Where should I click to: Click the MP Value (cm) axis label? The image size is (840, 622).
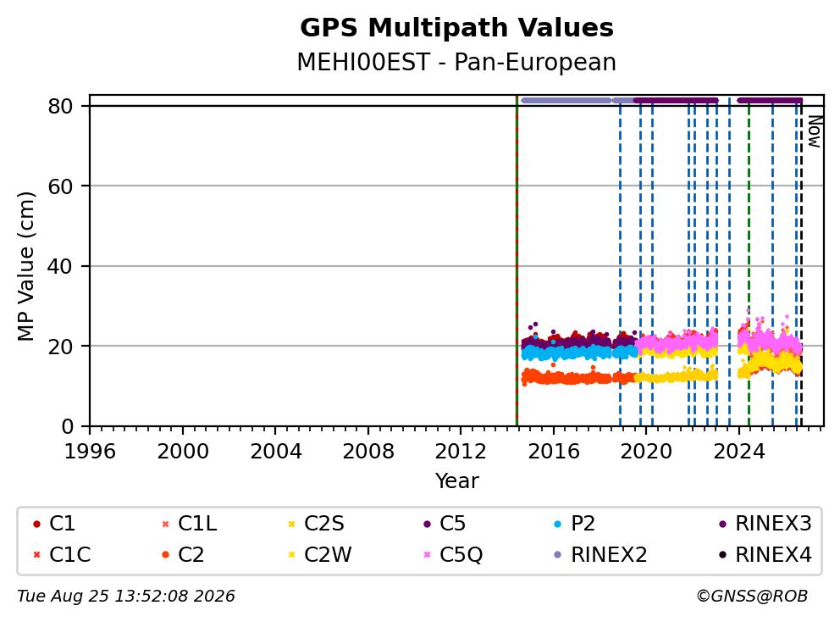pyautogui.click(x=25, y=266)
